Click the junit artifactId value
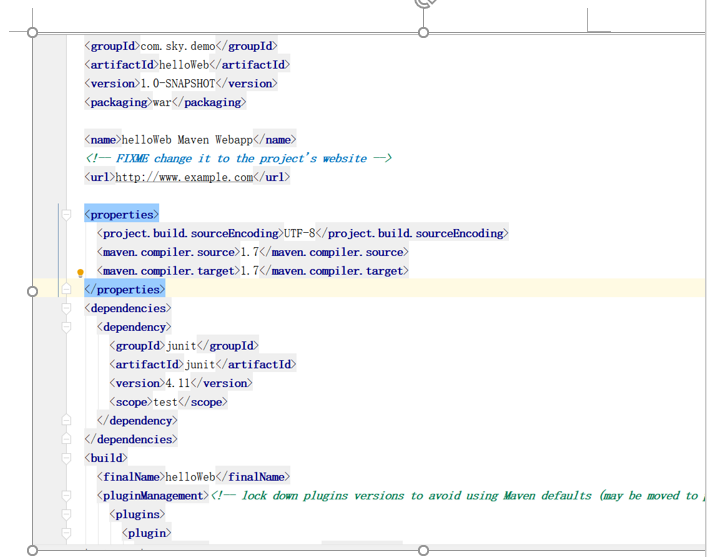 pyautogui.click(x=200, y=364)
